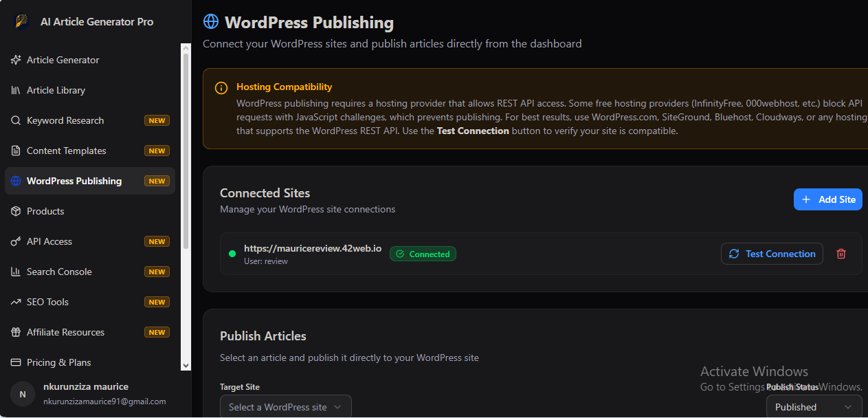Click the Affiliate Resources gift icon
The height and width of the screenshot is (418, 868).
tap(16, 332)
